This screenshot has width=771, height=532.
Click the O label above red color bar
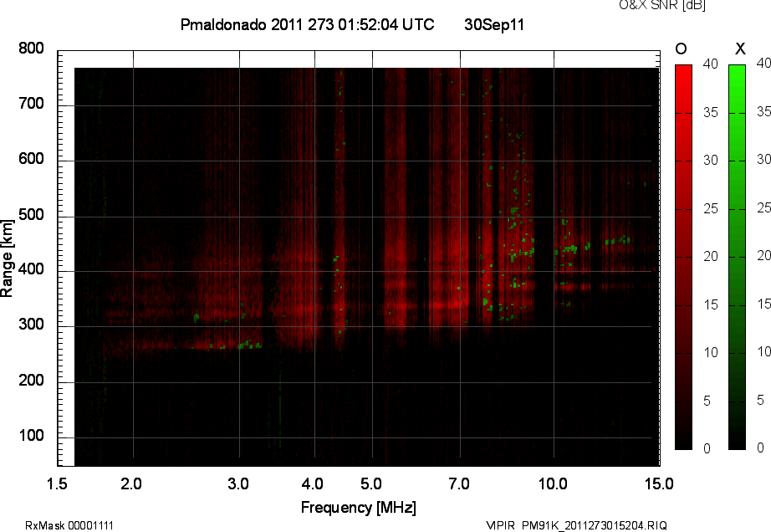click(682, 49)
